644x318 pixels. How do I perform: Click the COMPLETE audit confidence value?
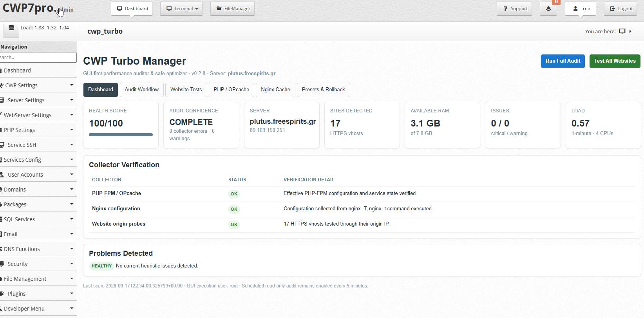pyautogui.click(x=191, y=122)
